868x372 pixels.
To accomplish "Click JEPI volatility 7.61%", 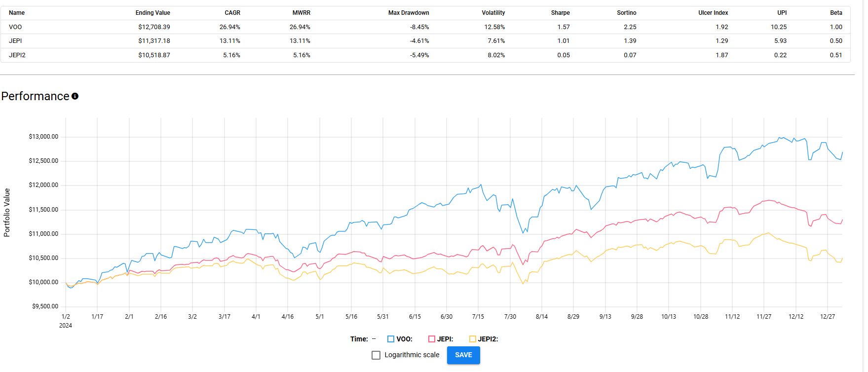I will (496, 41).
